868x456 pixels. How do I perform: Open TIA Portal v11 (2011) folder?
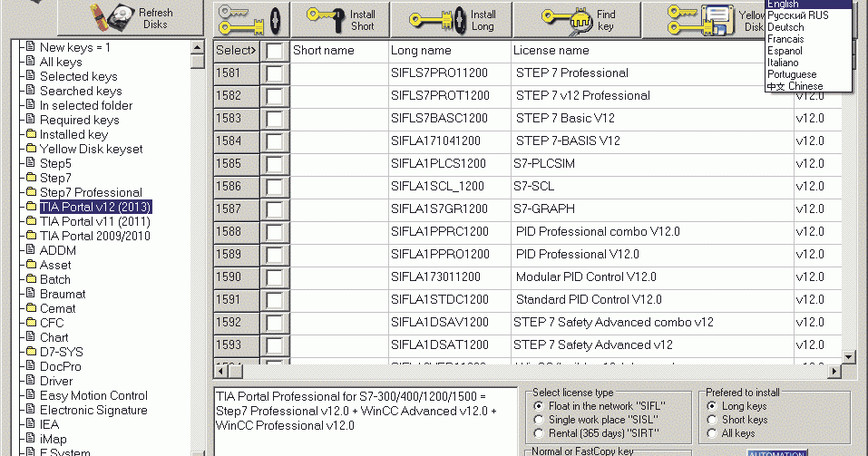tap(95, 221)
